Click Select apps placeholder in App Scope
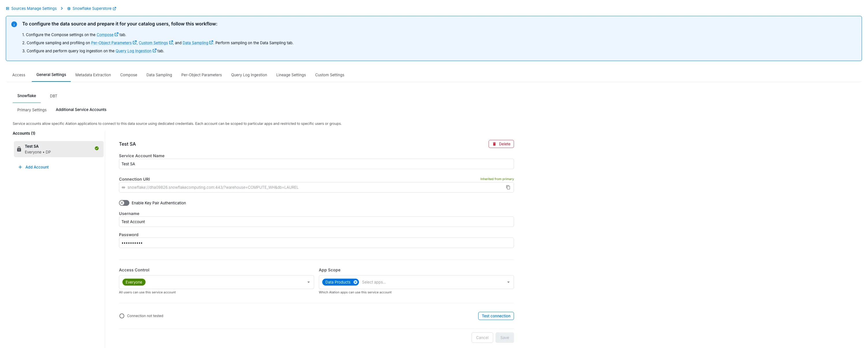Screen dimensions: 868x348 [374, 282]
